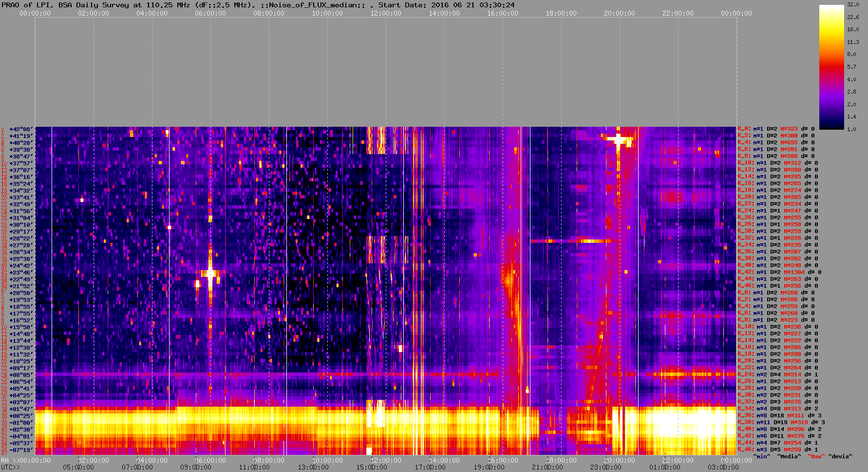
Task: Click the declination label +27°28'
Action: coord(20,245)
